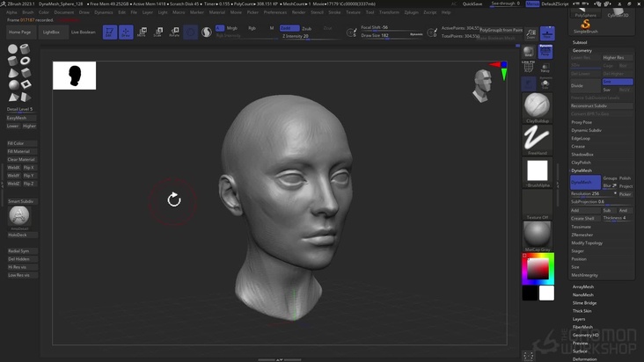The height and width of the screenshot is (362, 644).
Task: Expand the Modify Topology subsection
Action: (587, 243)
